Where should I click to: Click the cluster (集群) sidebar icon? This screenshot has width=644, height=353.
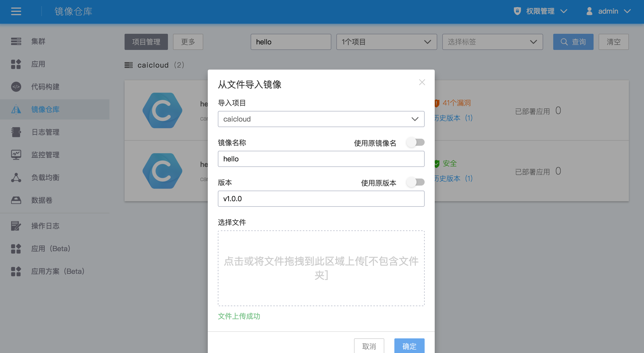[x=16, y=41]
